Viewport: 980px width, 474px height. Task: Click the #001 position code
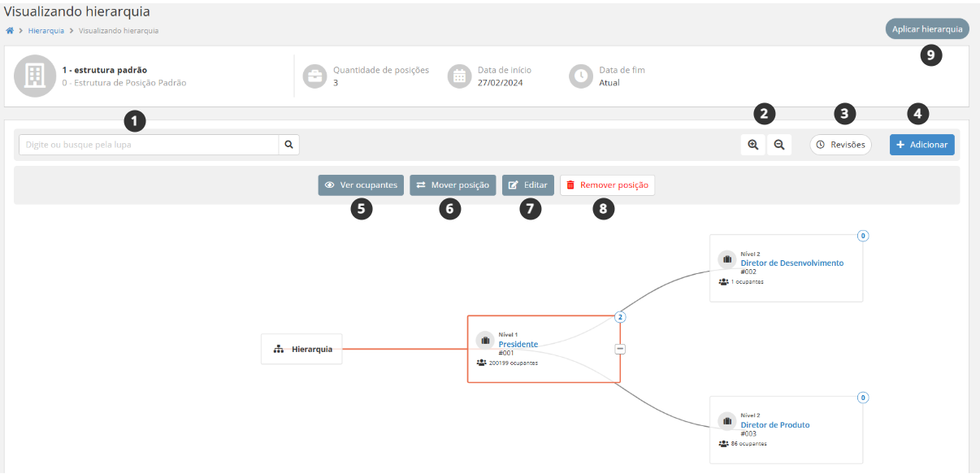[x=506, y=353]
